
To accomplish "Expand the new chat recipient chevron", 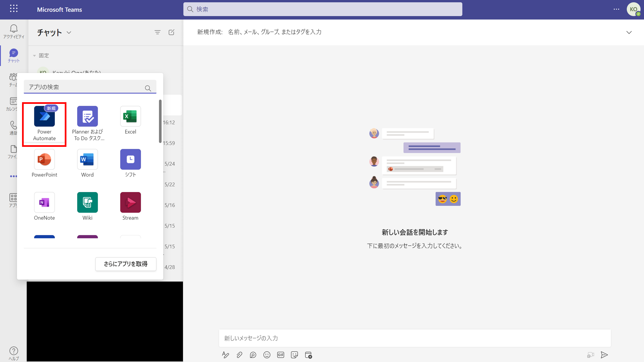I will (629, 33).
